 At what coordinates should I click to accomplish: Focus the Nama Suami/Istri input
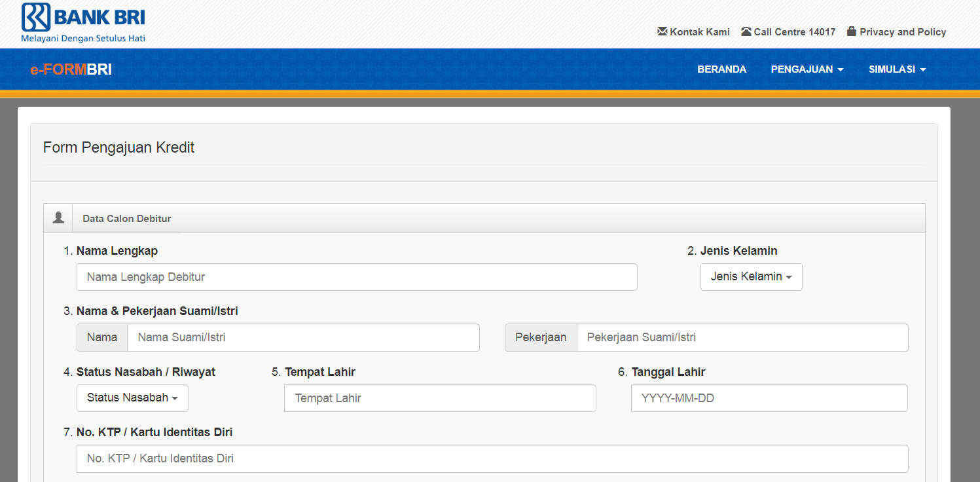304,337
